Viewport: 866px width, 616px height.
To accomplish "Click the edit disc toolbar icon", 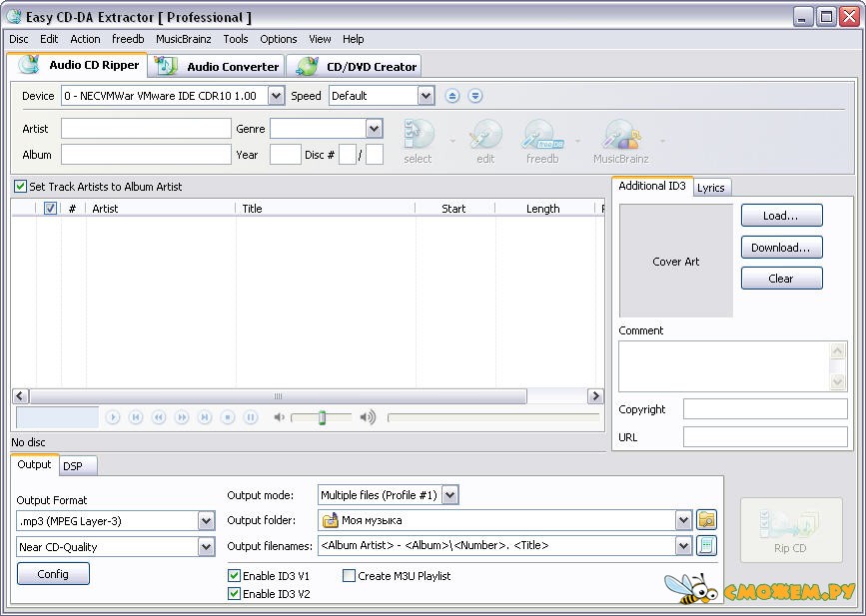I will (485, 142).
